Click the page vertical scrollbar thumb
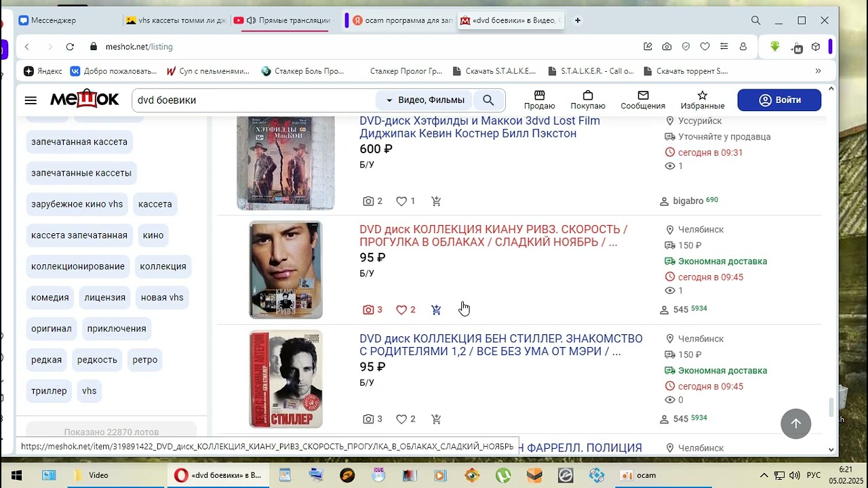 [831, 407]
